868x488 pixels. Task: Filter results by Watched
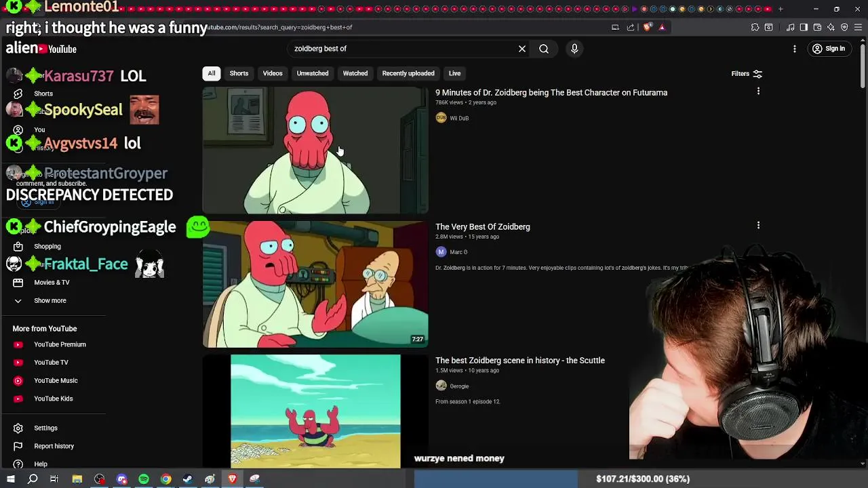click(355, 73)
